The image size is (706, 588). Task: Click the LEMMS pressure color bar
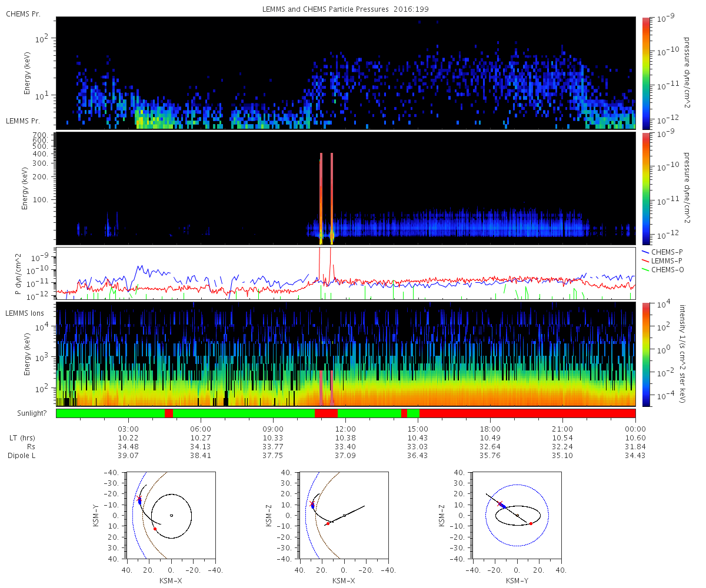[646, 188]
